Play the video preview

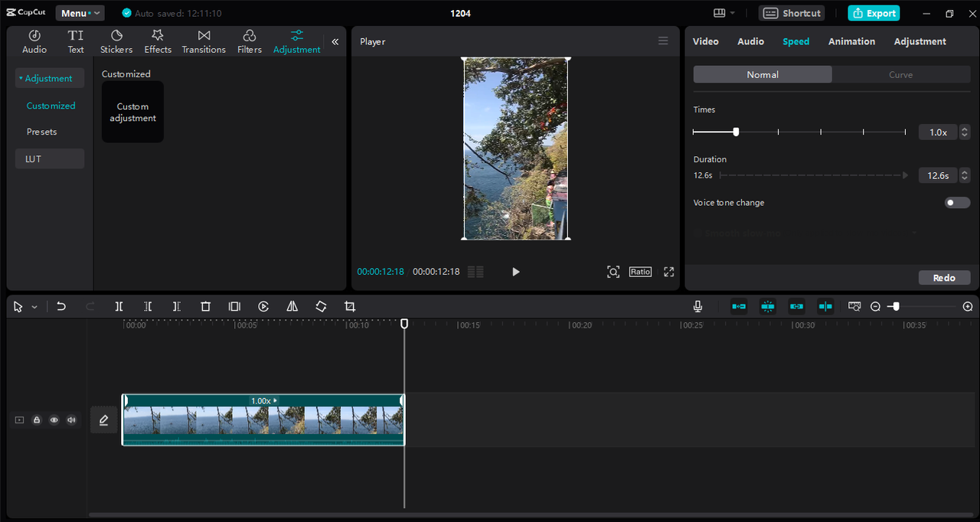515,272
